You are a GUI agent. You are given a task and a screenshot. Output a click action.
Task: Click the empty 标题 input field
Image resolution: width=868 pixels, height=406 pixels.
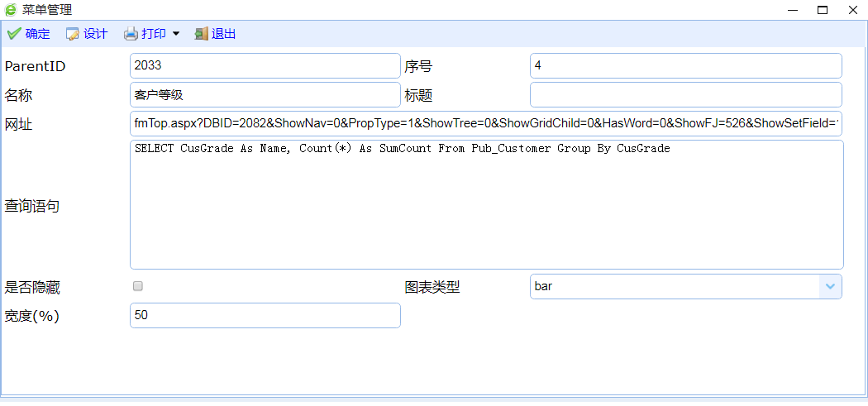(685, 94)
